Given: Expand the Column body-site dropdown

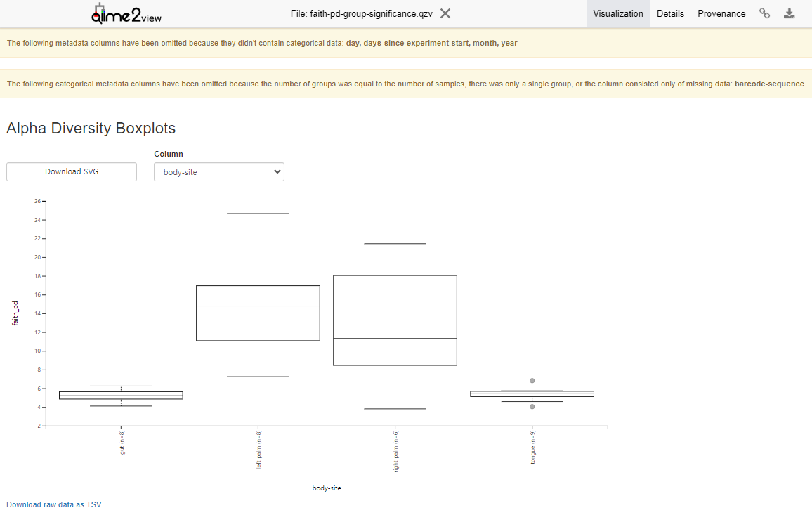Looking at the screenshot, I should coord(219,172).
